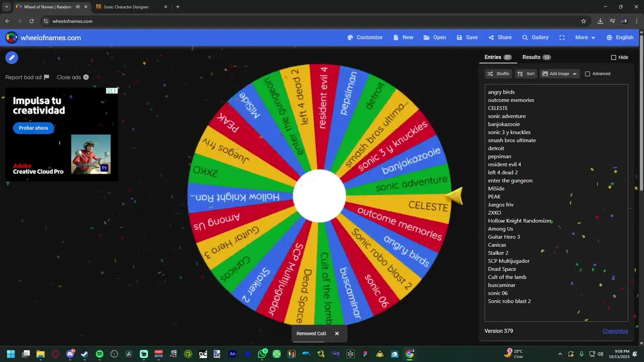Click the 'CELESTE' entry in list
This screenshot has height=362, width=644.
[x=498, y=108]
